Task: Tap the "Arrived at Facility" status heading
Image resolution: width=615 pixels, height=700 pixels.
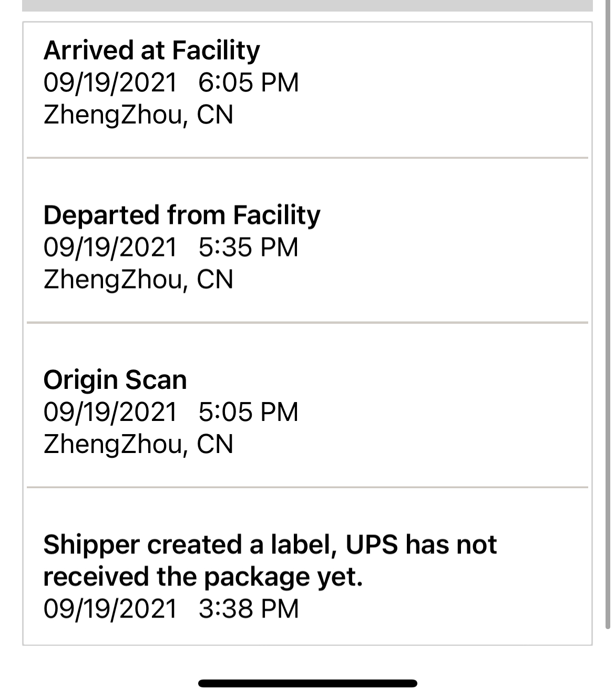Action: [151, 50]
